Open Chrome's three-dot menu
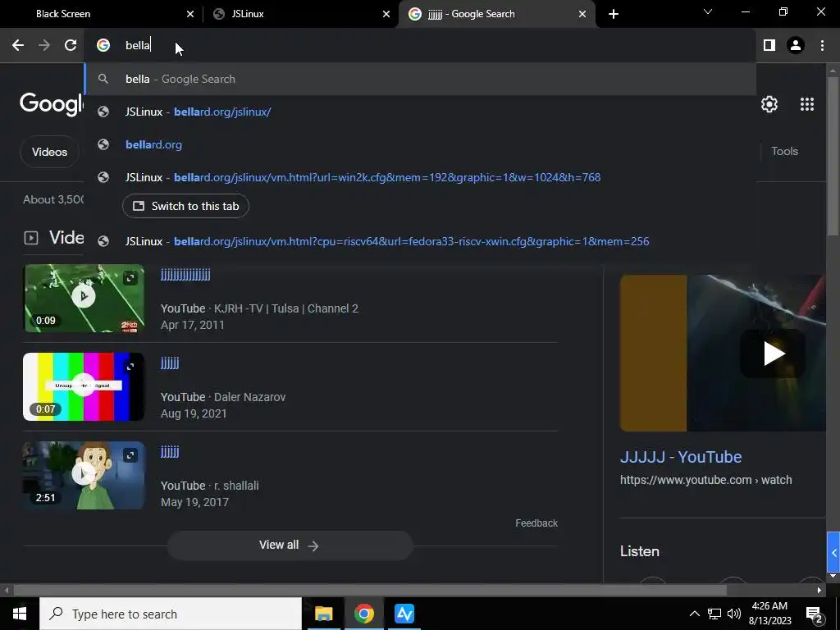840x630 pixels. coord(822,46)
